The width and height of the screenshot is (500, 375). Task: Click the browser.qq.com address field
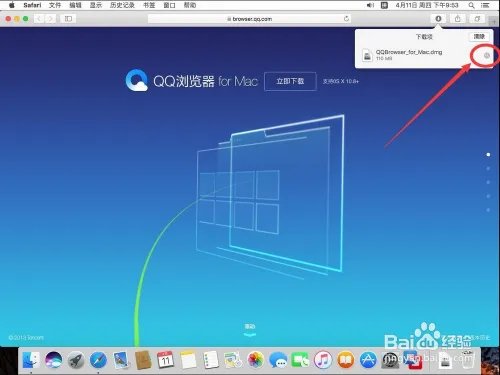click(x=249, y=19)
